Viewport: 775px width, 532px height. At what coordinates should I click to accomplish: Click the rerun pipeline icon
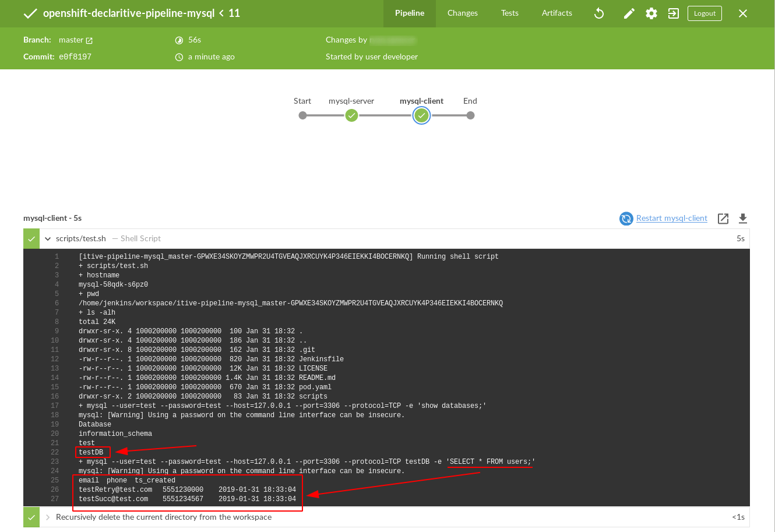[x=599, y=13]
